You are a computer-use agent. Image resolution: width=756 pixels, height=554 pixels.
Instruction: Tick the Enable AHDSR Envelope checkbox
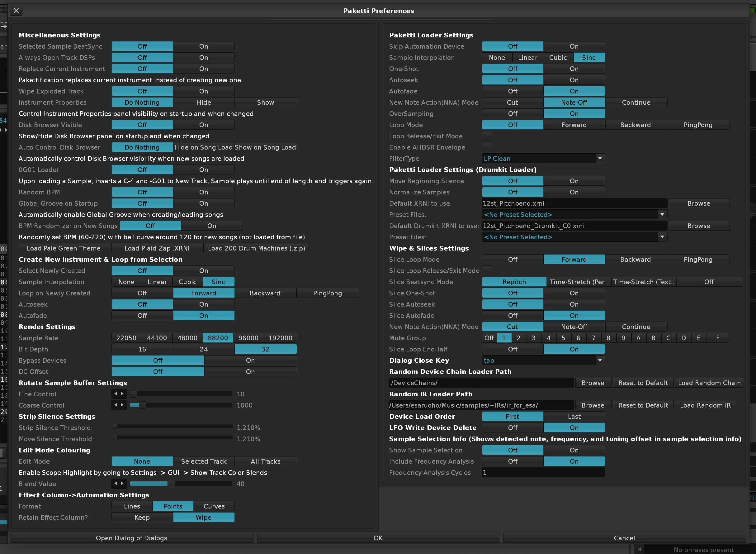[487, 147]
